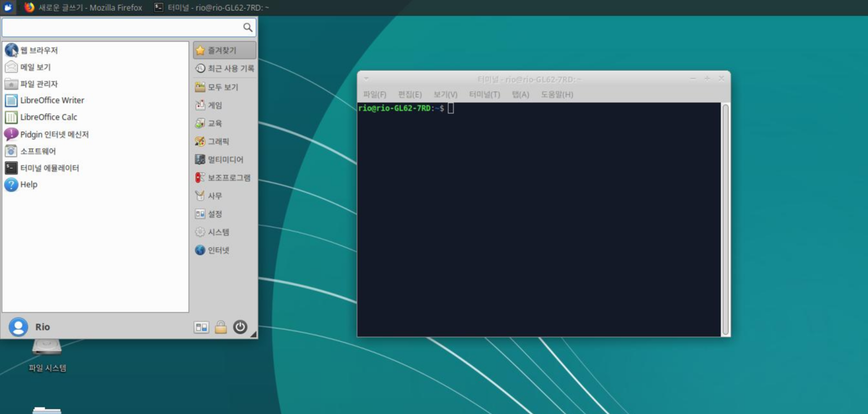Select the 게임 category
The image size is (868, 414).
(x=224, y=105)
